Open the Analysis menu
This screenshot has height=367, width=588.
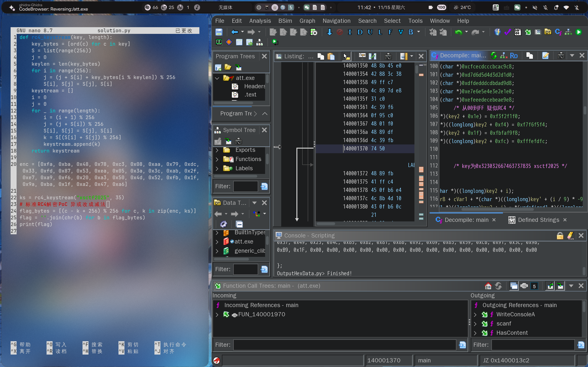point(260,21)
